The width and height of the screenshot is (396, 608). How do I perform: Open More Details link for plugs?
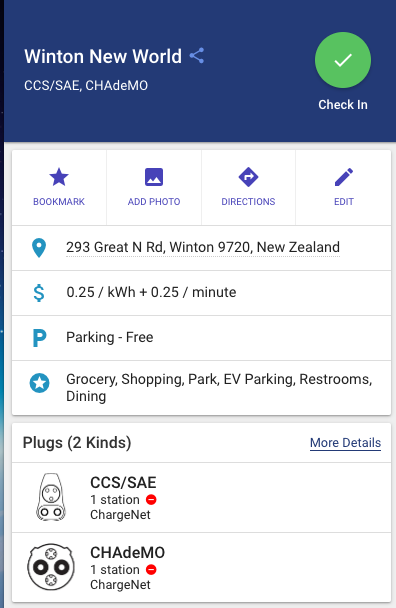pos(345,443)
